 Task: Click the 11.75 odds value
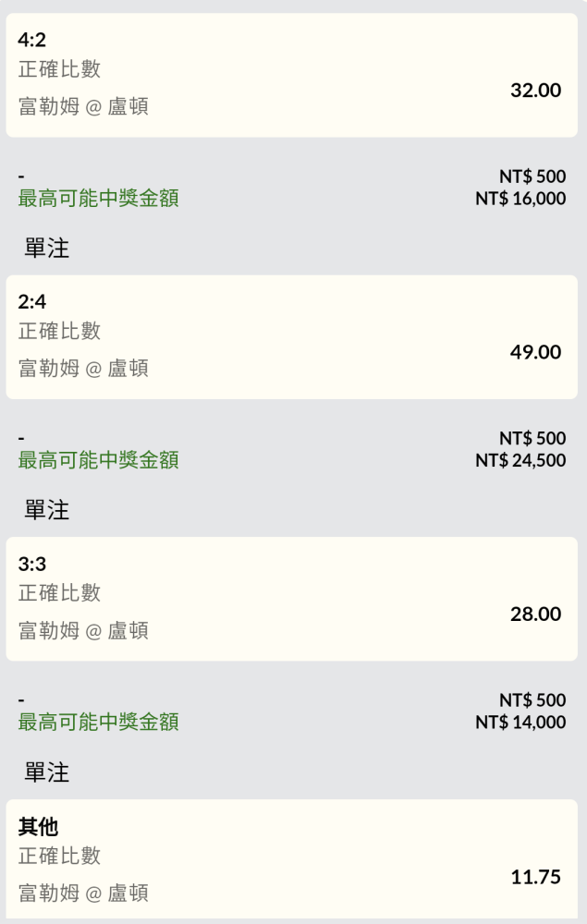pos(536,877)
